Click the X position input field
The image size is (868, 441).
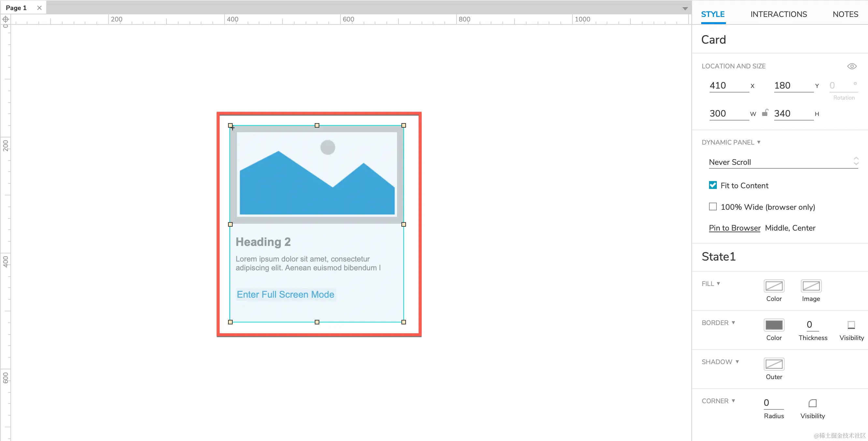tap(728, 86)
